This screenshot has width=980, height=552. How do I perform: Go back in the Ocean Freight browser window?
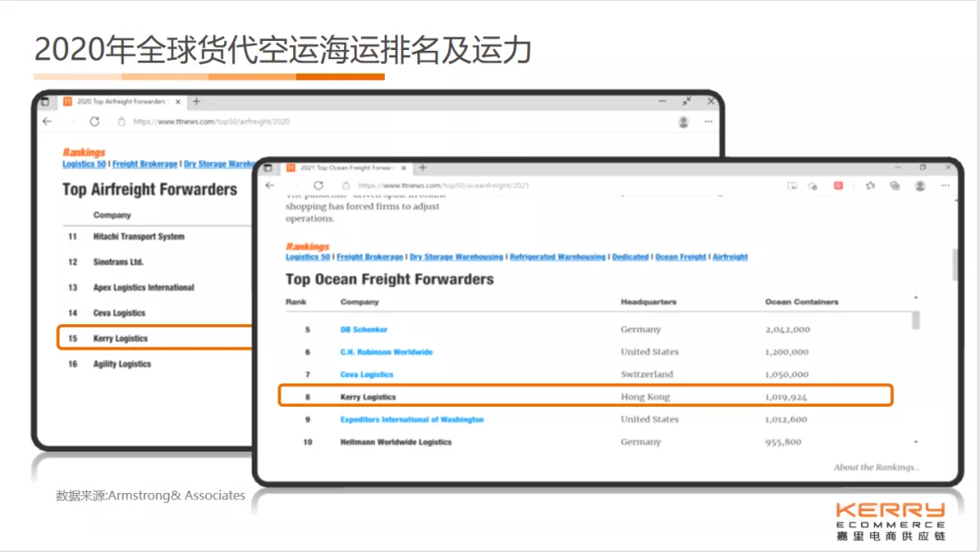[270, 186]
